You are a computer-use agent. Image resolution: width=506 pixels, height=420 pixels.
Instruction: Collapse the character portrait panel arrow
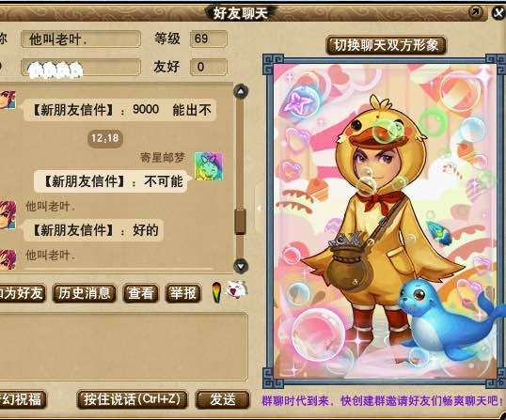[259, 208]
